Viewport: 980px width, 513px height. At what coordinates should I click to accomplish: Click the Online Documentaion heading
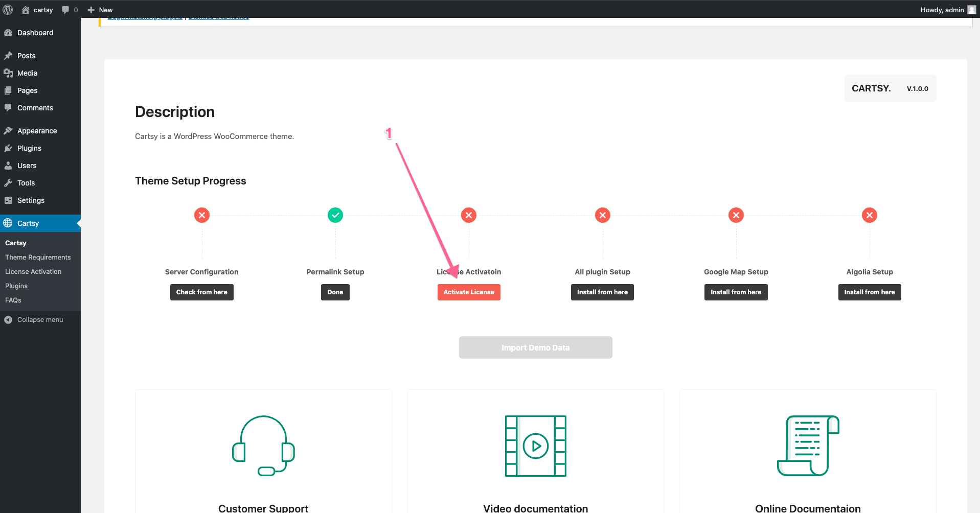[x=808, y=508]
